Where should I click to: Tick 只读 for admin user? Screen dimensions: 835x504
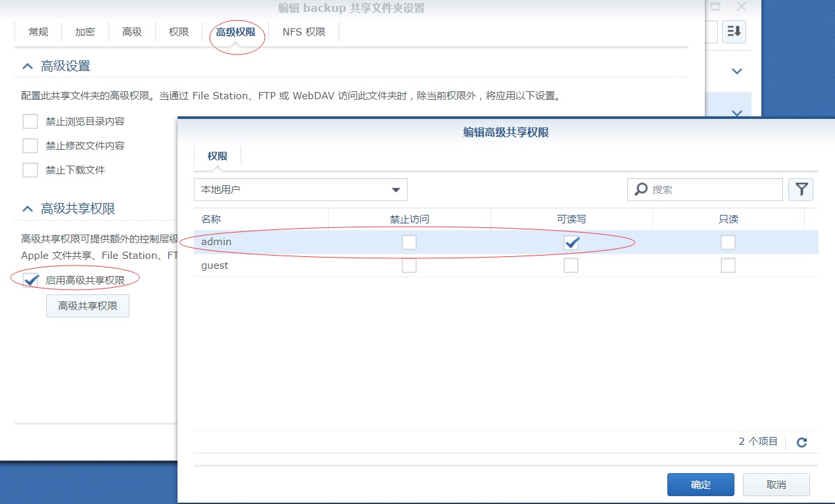click(728, 242)
